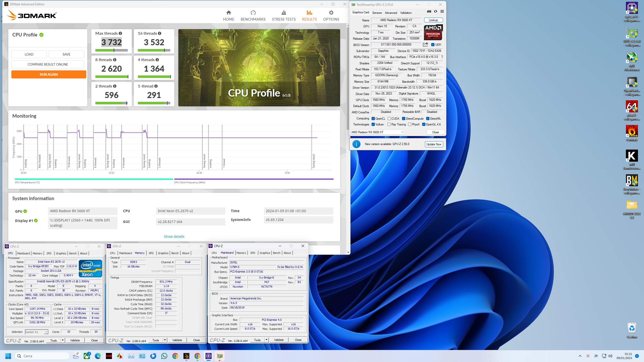Click CPU Clock Frequency purple legend bar
Screen dimensions: 644x362
click(x=254, y=179)
